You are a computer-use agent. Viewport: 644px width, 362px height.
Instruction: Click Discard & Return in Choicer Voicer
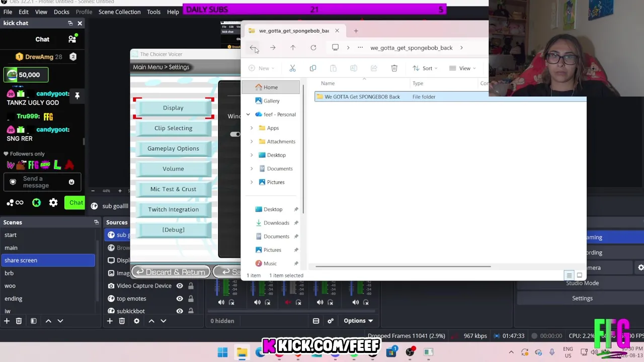(x=171, y=272)
